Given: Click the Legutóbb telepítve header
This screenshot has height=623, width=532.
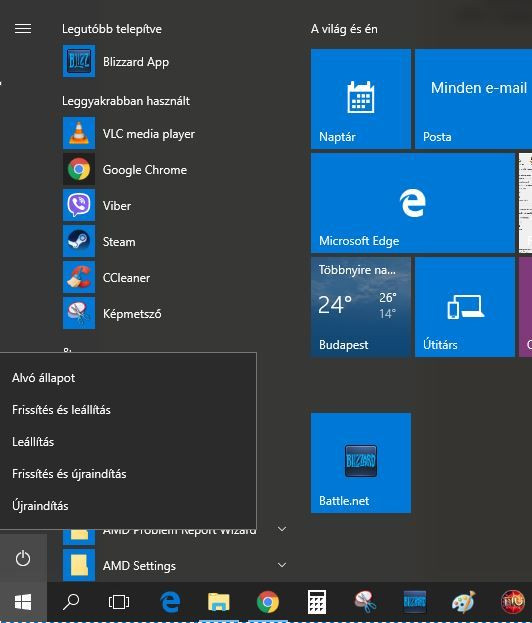Looking at the screenshot, I should [x=112, y=29].
